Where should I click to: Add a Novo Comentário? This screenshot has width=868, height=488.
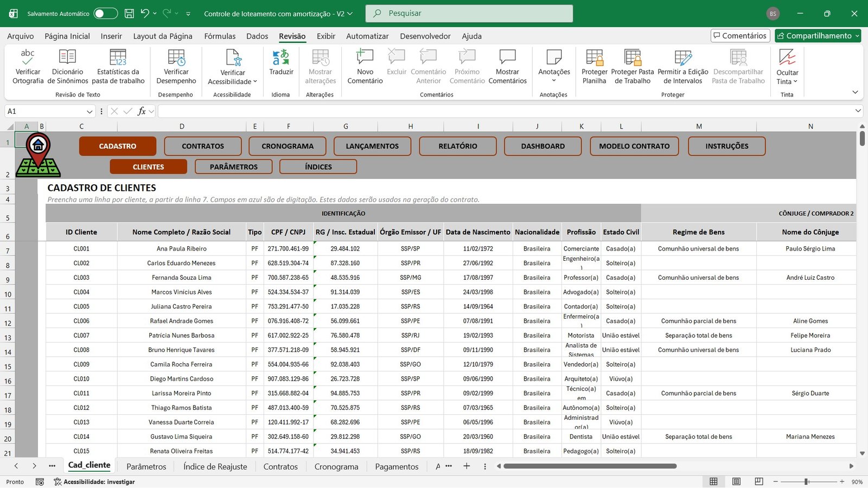pos(365,66)
